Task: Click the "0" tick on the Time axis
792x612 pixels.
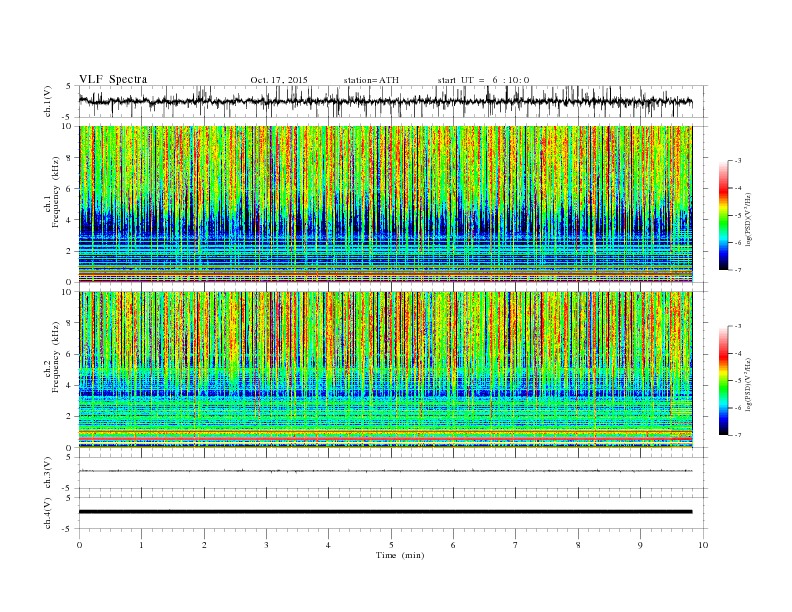Action: click(79, 545)
